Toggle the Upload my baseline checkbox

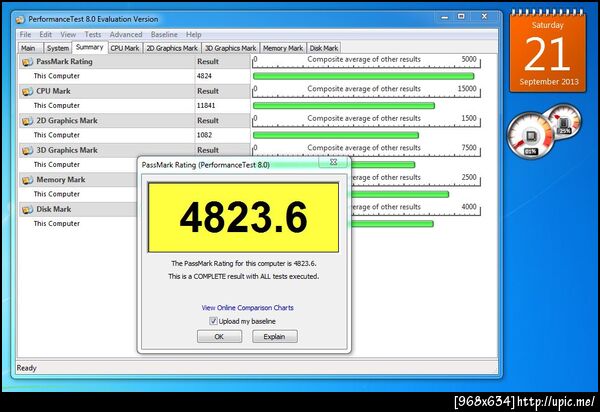point(213,321)
